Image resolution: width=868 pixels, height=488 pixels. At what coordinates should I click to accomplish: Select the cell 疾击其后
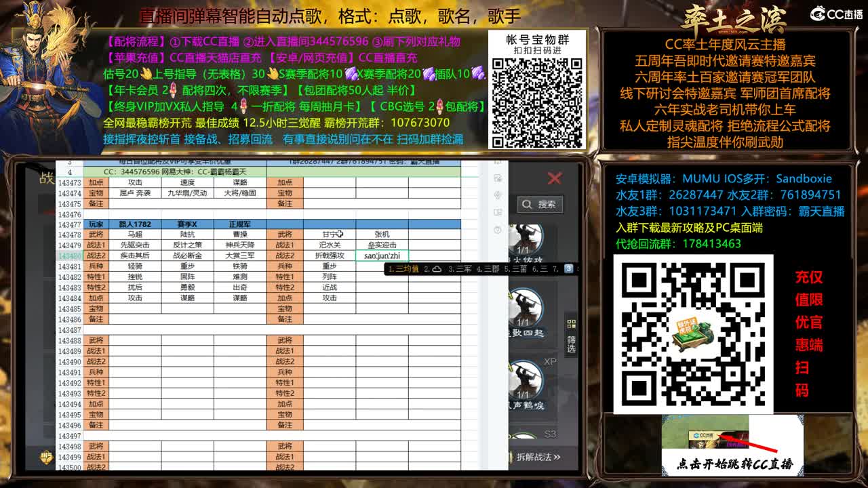135,256
